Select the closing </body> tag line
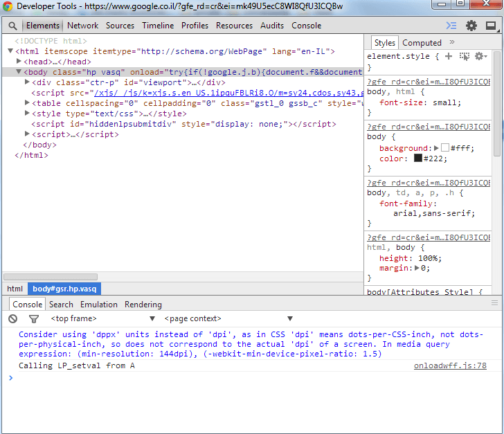 pos(39,145)
